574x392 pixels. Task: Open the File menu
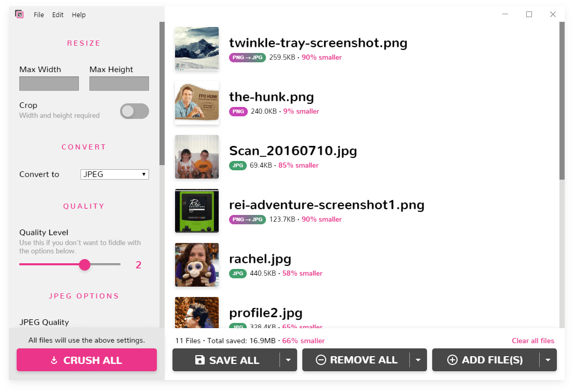39,15
